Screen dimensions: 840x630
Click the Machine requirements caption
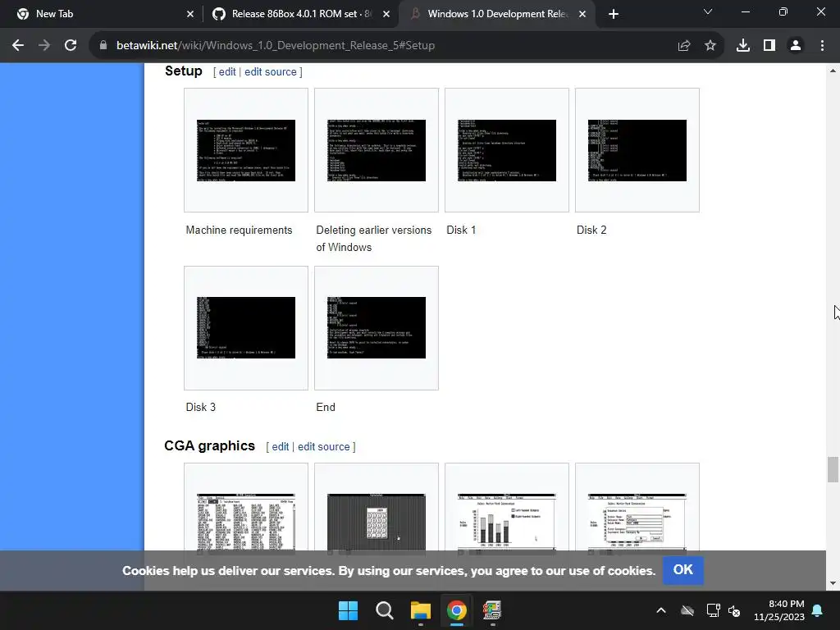pos(239,231)
